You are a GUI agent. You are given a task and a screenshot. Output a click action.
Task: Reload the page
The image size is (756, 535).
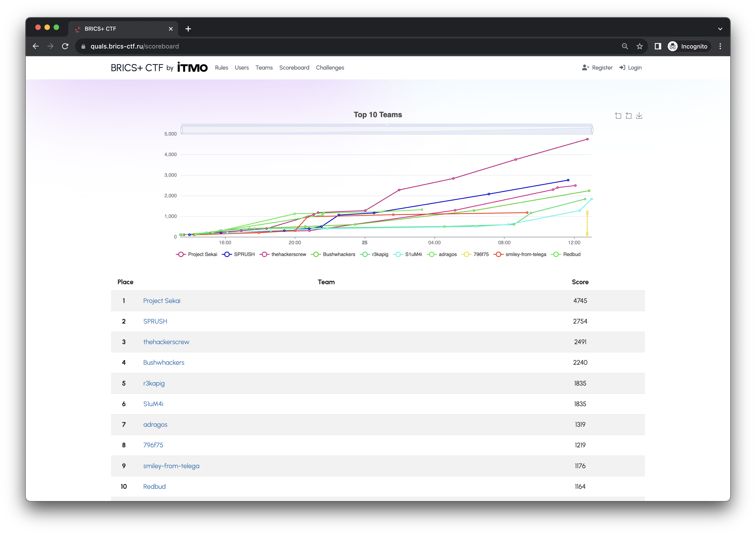[x=65, y=46]
